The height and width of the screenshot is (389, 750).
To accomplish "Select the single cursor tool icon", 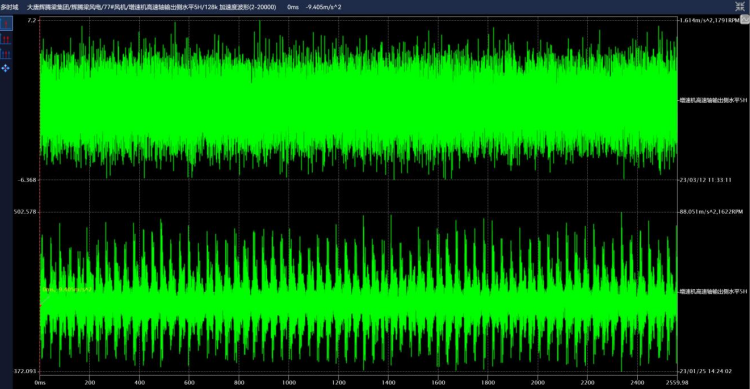I will point(6,23).
